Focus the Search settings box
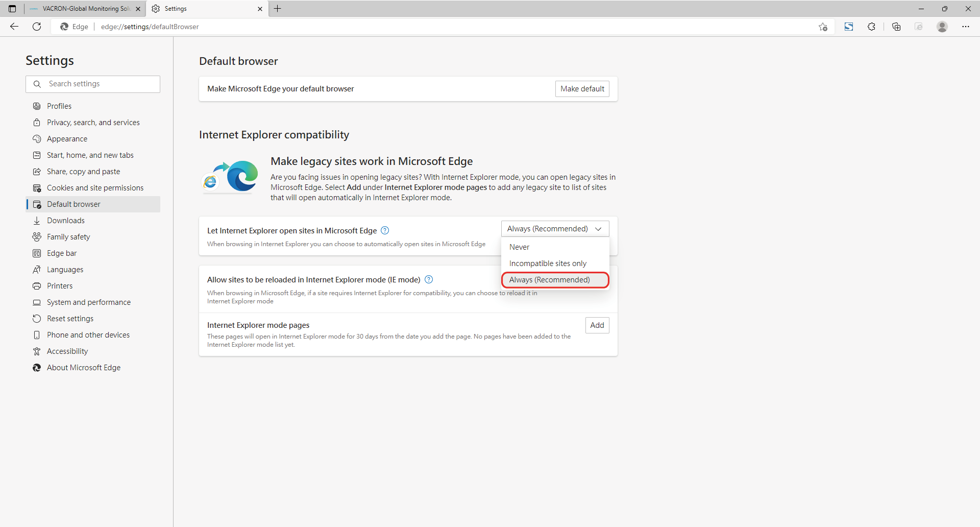 (93, 84)
